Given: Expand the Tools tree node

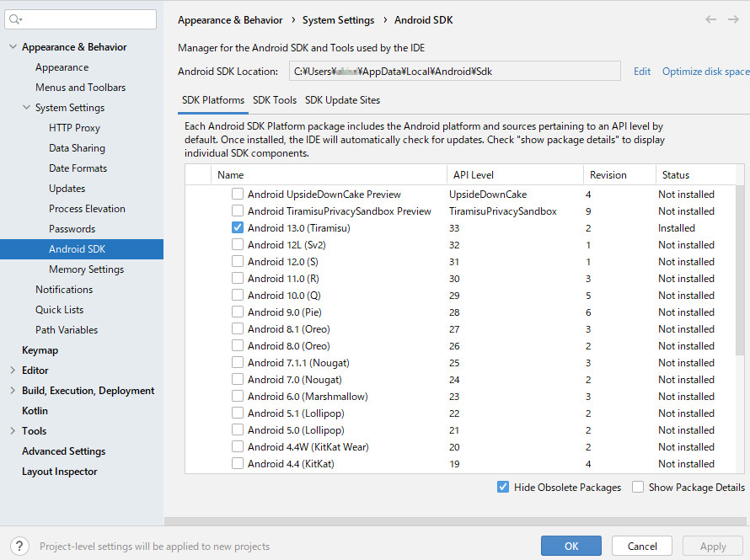Looking at the screenshot, I should click(x=13, y=431).
